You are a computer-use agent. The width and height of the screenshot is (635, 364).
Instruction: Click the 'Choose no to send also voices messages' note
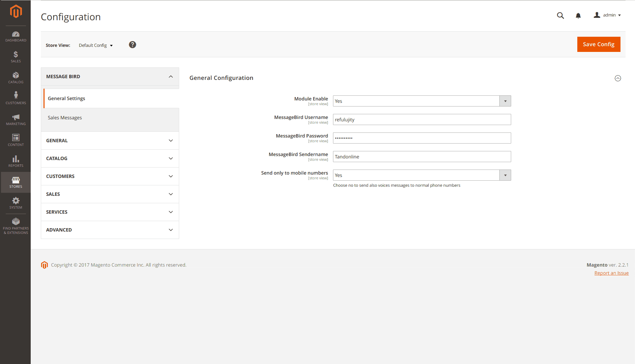click(x=397, y=185)
